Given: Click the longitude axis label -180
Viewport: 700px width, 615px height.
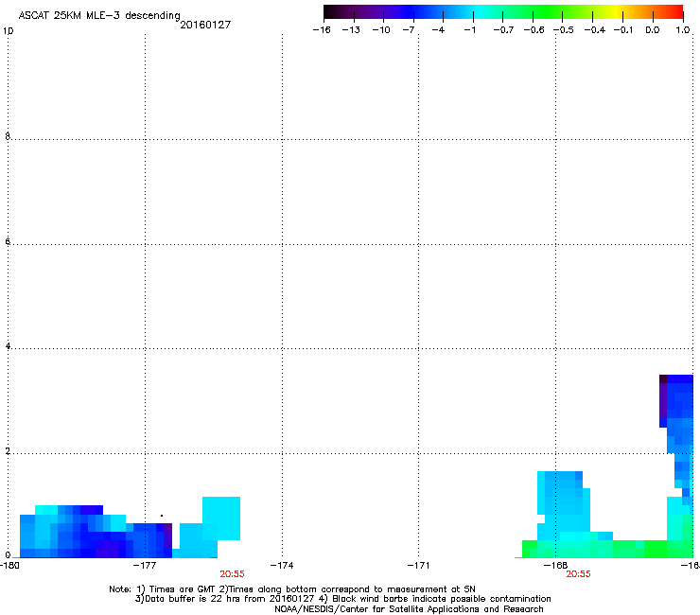Looking at the screenshot, I should 9,566.
